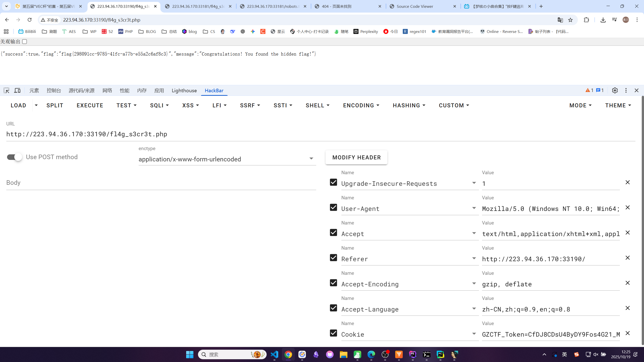Click the EXECUTE button
Screen dimensions: 644x362
(90, 106)
